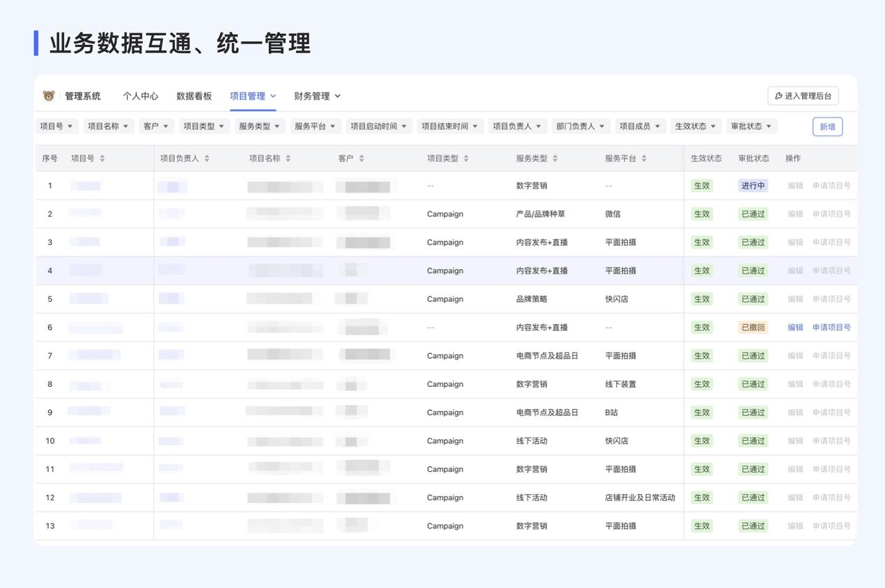
Task: Click 申请项目号 link in row 6
Action: 832,328
